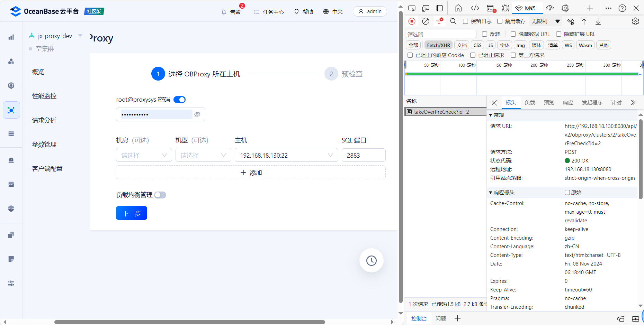Click the floating clock history button
644x325 pixels.
372,260
